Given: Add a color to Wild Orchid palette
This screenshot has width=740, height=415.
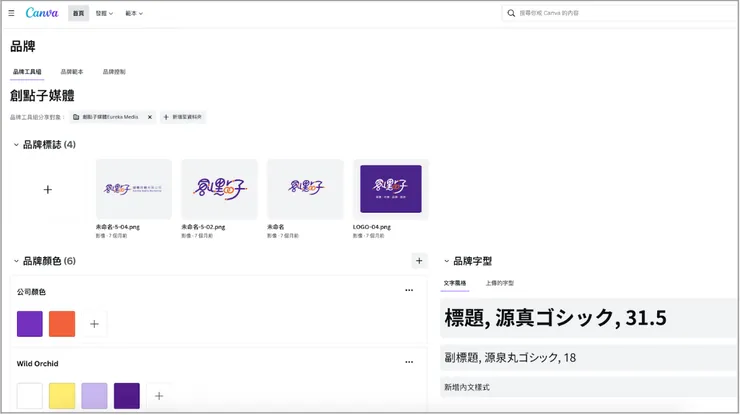Looking at the screenshot, I should 159,394.
